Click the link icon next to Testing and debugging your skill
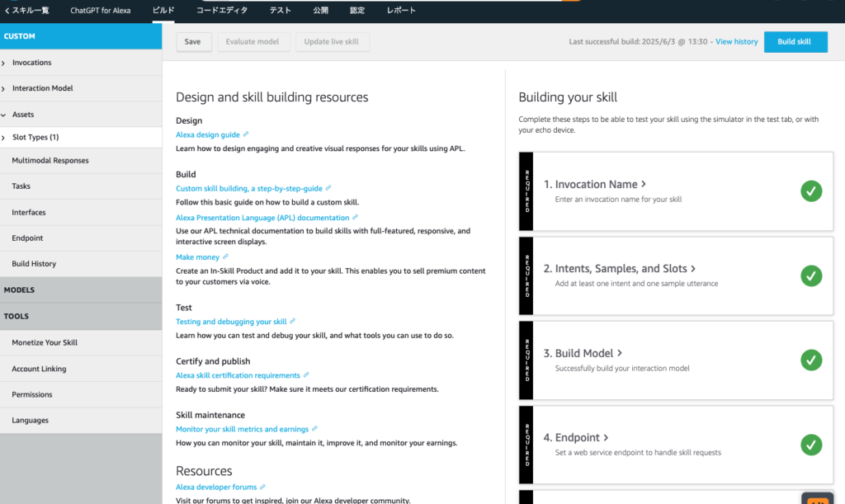This screenshot has width=845, height=504. (x=293, y=321)
